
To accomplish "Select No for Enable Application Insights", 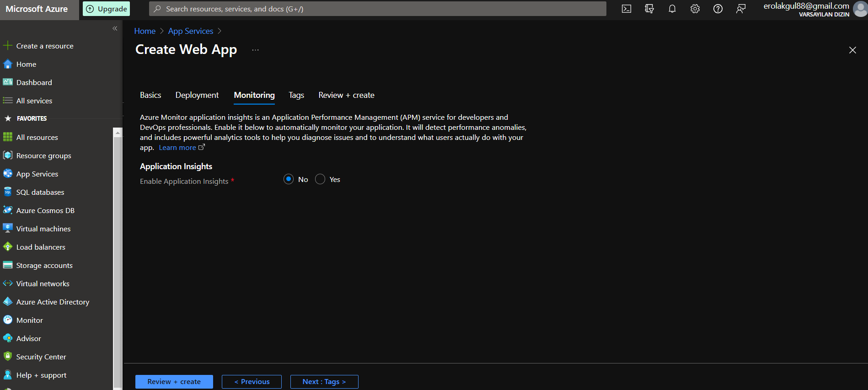I will click(x=289, y=179).
